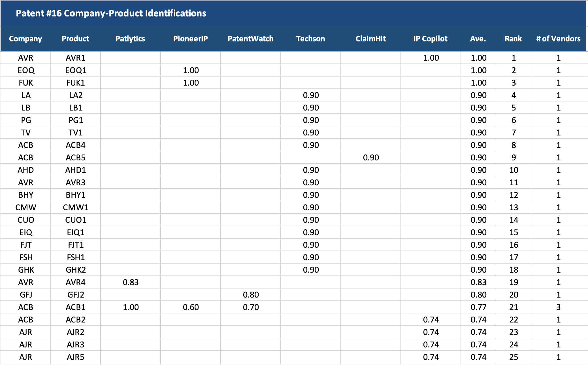Select the product cell "AVR3"

click(x=76, y=182)
